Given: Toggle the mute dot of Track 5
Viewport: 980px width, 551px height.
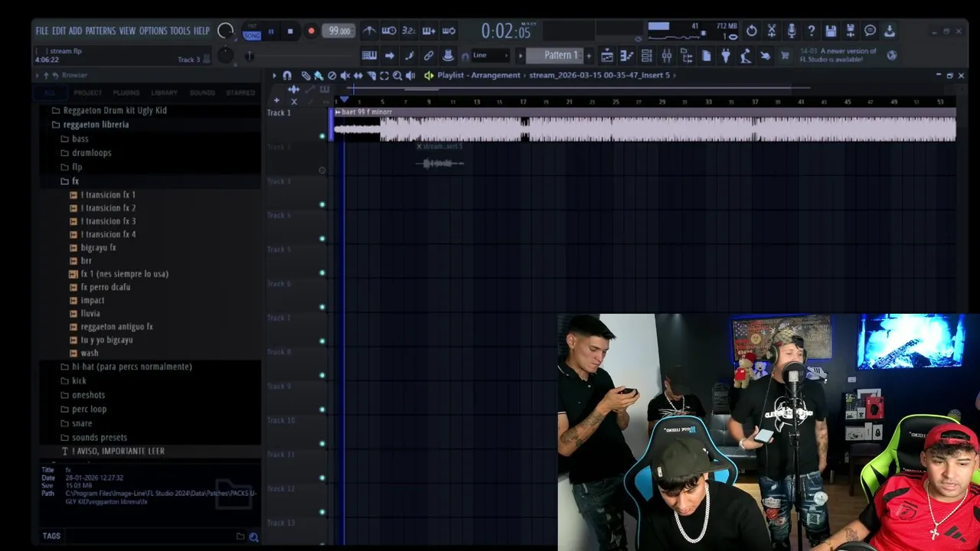Looking at the screenshot, I should pos(322,272).
